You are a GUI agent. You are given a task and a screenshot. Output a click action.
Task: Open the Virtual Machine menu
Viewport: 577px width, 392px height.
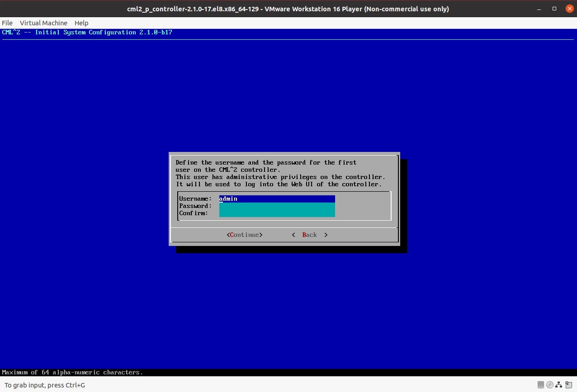(43, 23)
